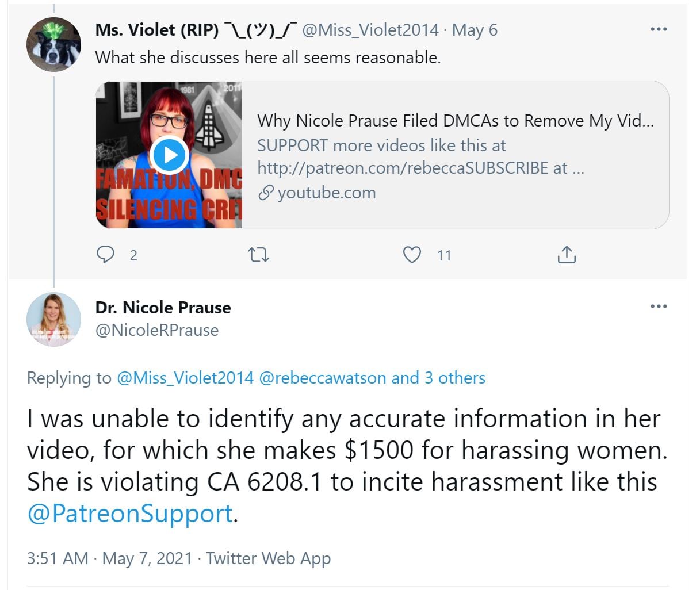Open more options for Nicole Prause's tweet
Screen dimensions: 700x590
tap(659, 307)
